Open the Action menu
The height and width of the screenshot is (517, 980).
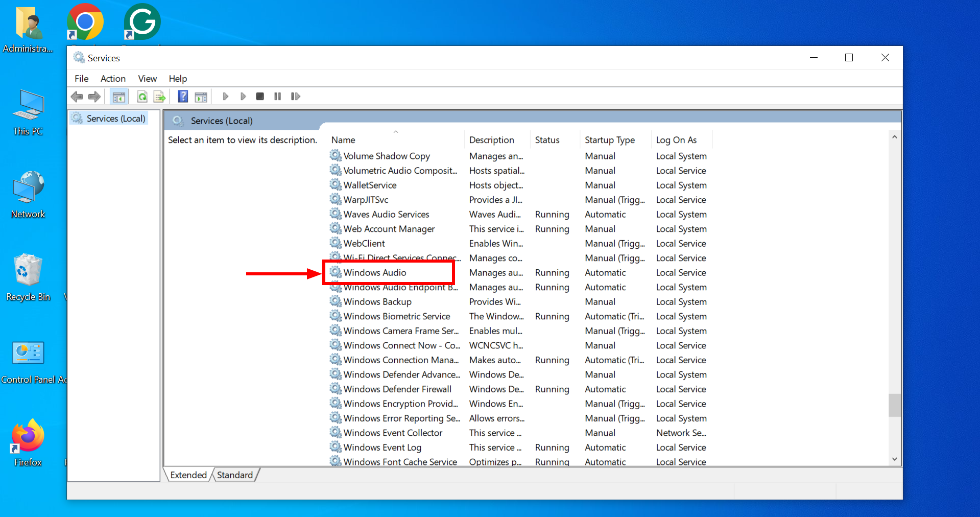pos(112,78)
